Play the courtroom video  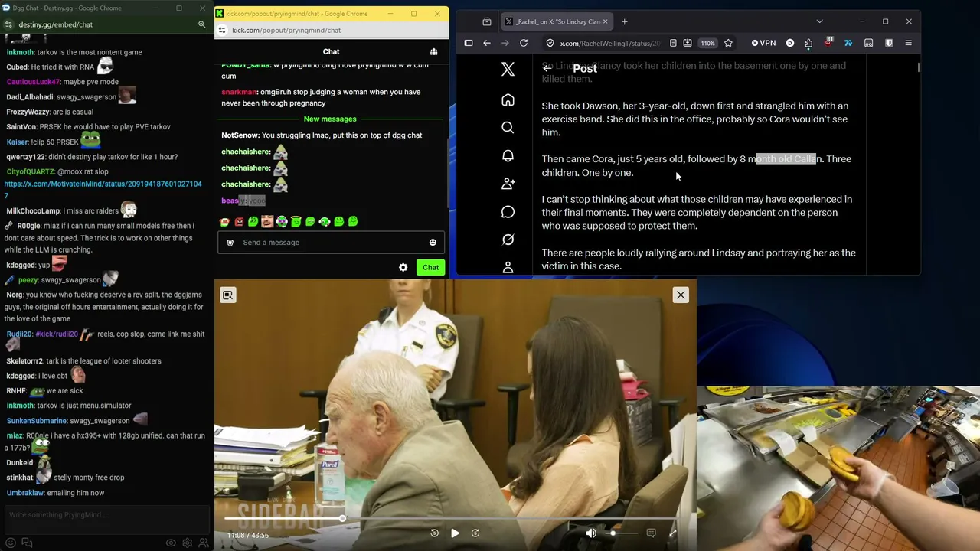click(x=455, y=533)
